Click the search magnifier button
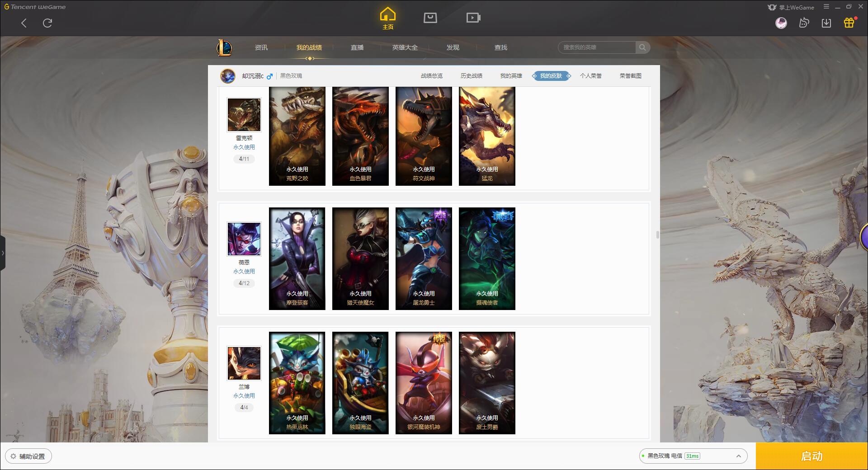 [642, 47]
